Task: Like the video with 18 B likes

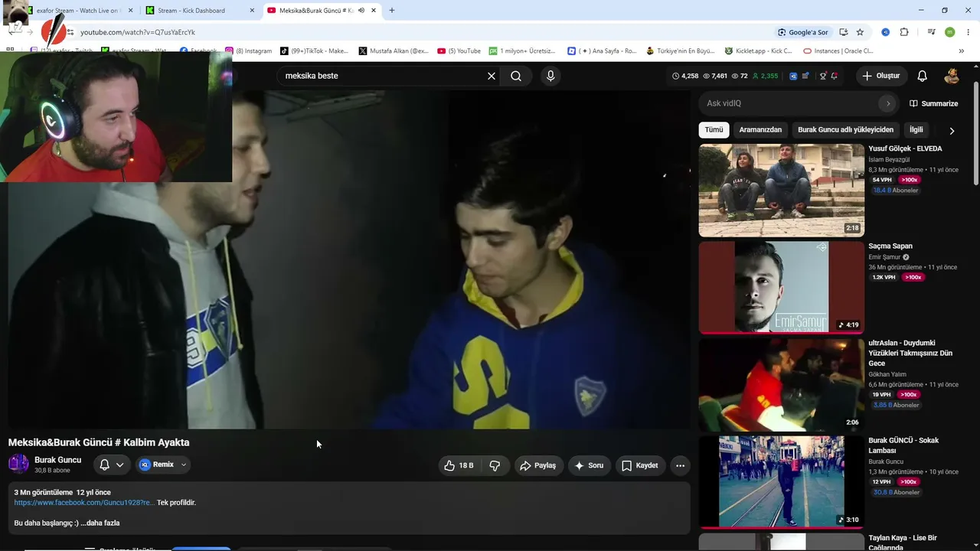Action: 459,465
